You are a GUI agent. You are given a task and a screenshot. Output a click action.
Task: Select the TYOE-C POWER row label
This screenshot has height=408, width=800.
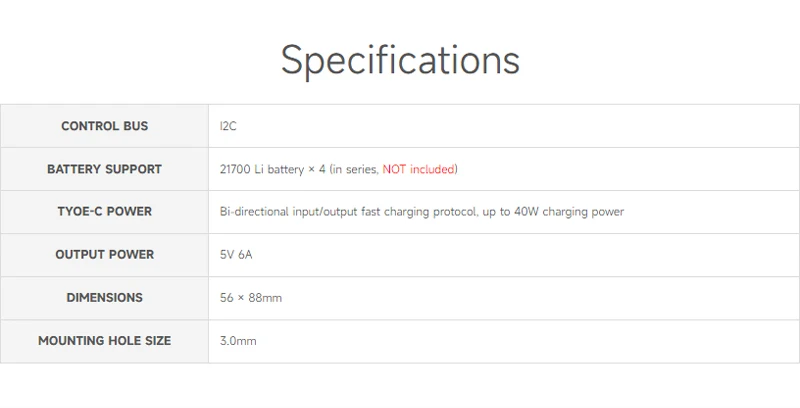[104, 212]
